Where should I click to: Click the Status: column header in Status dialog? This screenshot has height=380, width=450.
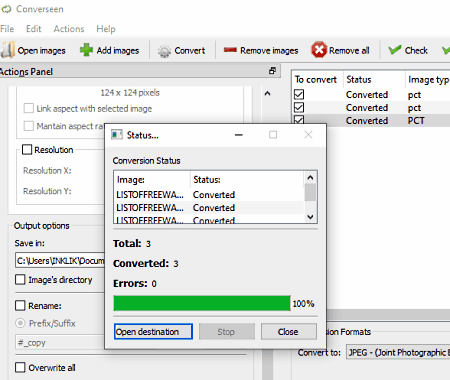click(247, 180)
